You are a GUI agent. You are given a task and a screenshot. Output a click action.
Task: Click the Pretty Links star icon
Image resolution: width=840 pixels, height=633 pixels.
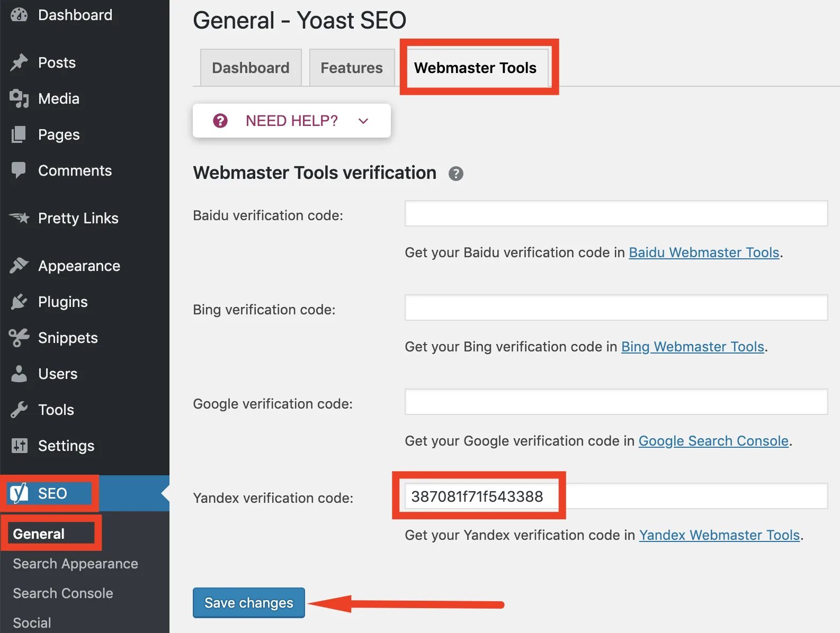[19, 218]
